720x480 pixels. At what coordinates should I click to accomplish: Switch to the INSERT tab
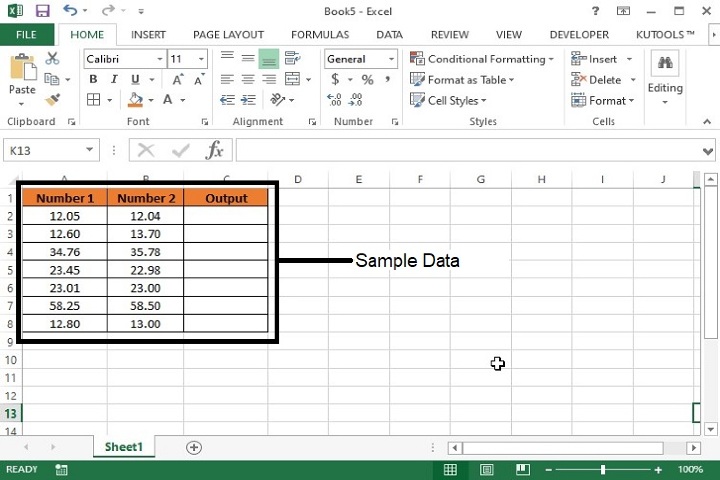click(148, 34)
